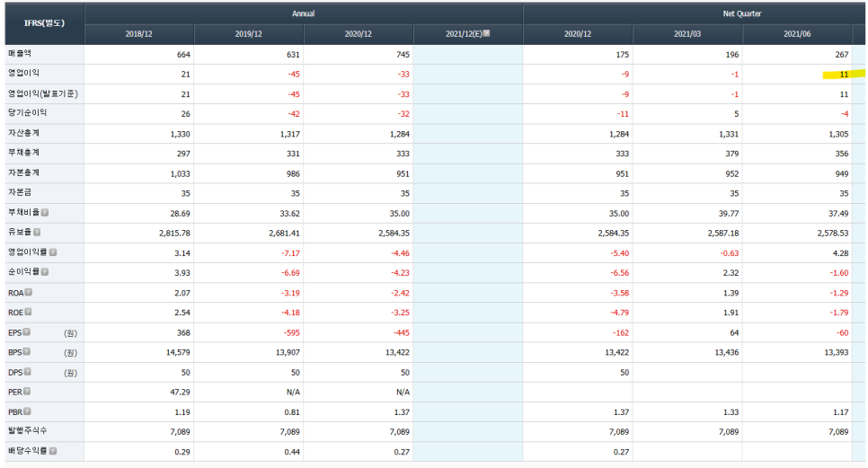Screen dimensions: 868x468
Task: Click the 2021/03 column header
Action: click(x=687, y=34)
